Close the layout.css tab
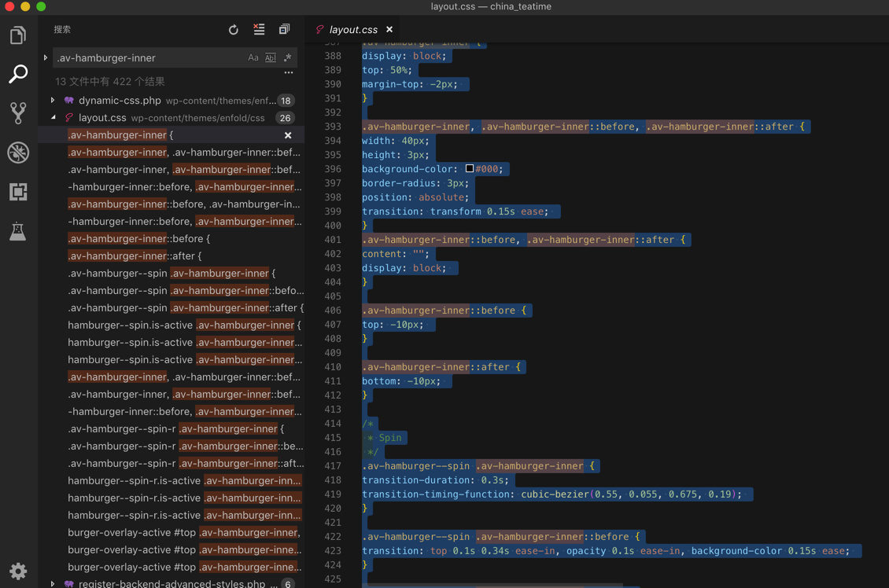 pyautogui.click(x=389, y=30)
